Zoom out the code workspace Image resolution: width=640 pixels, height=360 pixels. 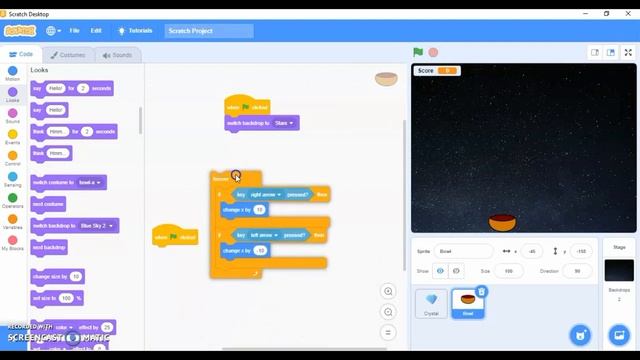point(388,312)
